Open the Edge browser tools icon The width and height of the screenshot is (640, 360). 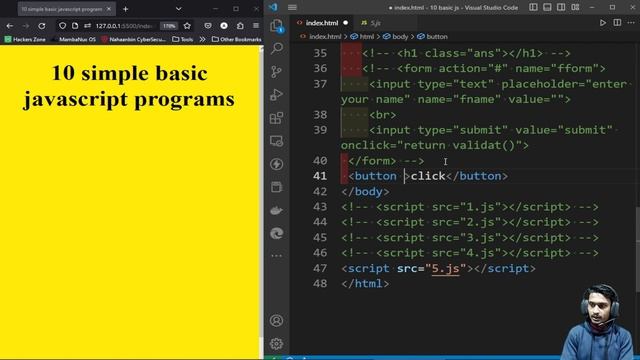click(277, 233)
